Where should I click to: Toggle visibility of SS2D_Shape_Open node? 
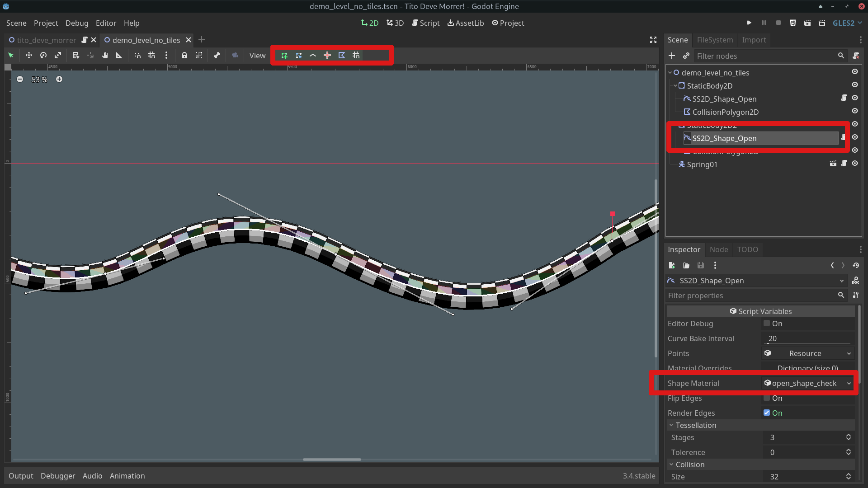[x=855, y=98]
